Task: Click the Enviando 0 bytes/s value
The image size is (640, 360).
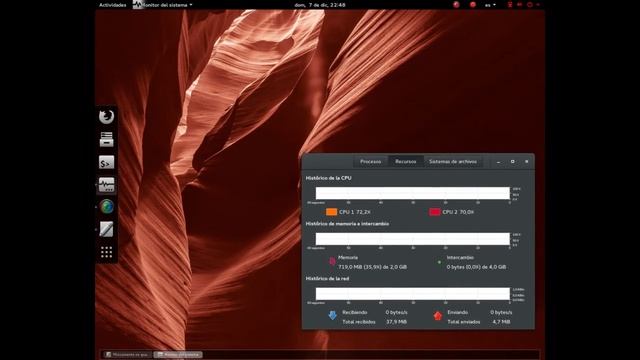Action: (501, 312)
